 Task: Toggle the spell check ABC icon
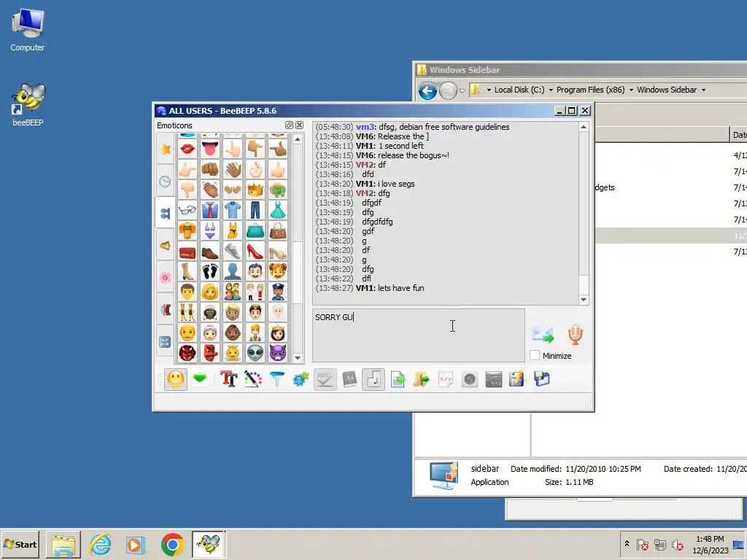click(x=325, y=379)
